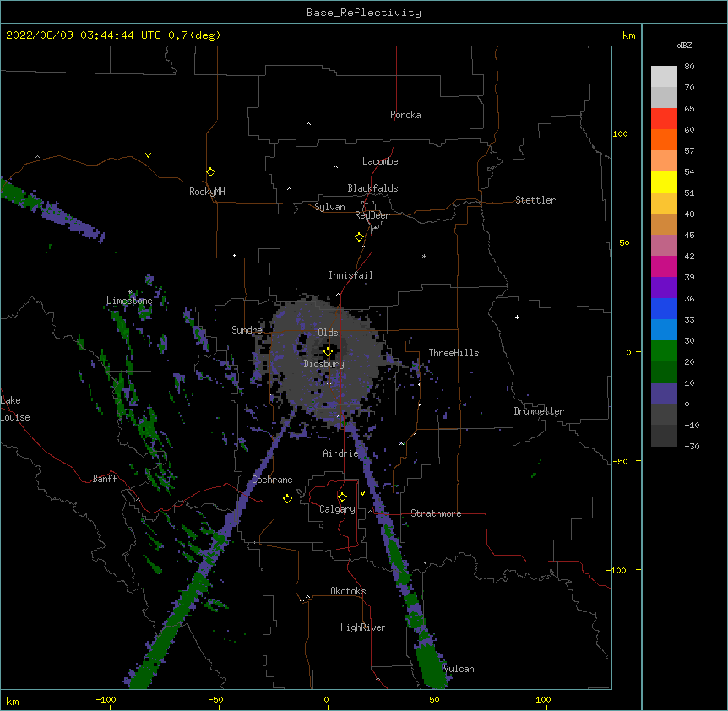Click the white plus marker west of Drumheller

(x=517, y=317)
